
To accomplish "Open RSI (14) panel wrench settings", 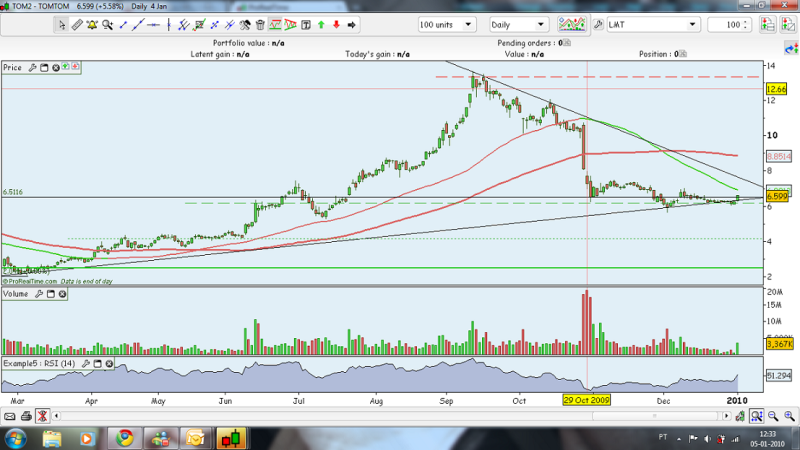I will click(86, 363).
